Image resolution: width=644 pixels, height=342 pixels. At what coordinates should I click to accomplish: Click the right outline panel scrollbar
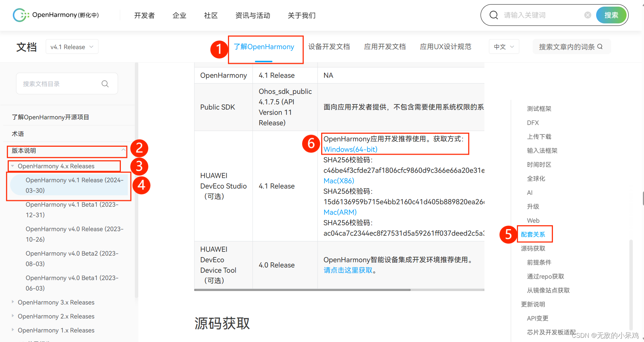(x=631, y=285)
